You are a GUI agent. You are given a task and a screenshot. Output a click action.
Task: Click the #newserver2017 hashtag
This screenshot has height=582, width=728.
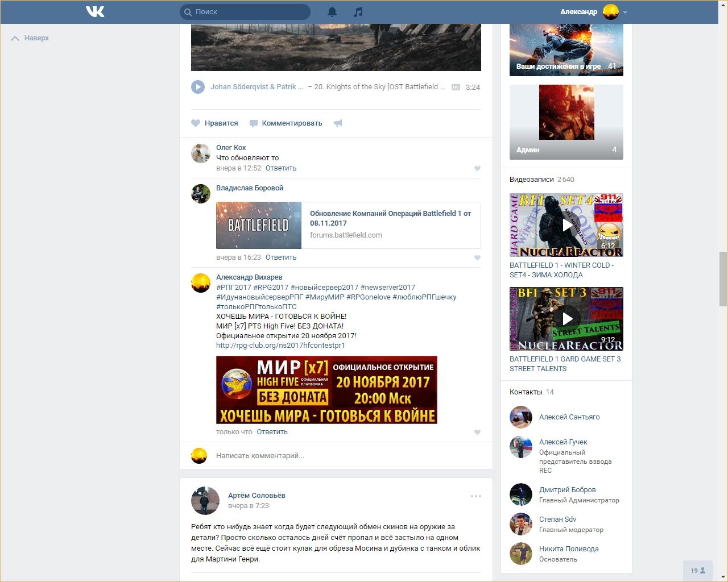point(388,288)
